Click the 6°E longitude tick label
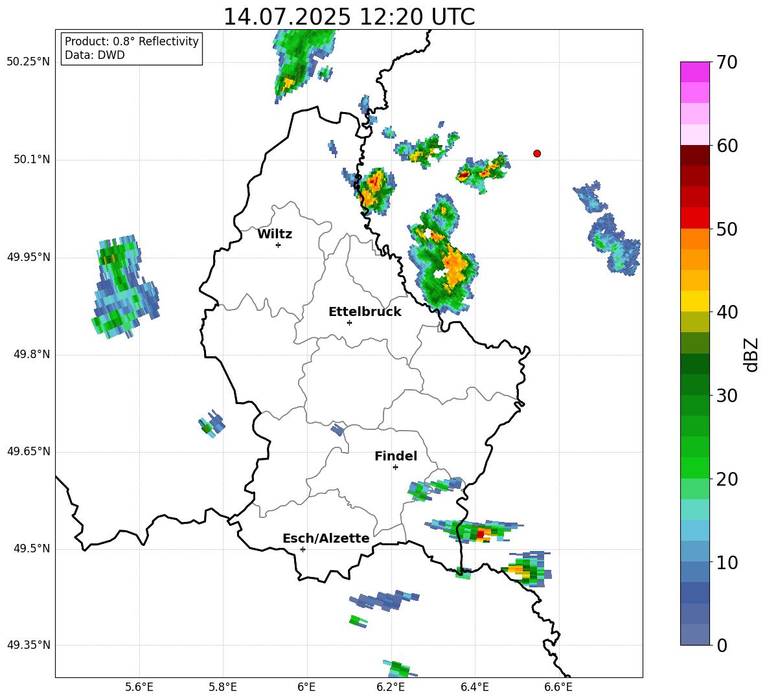767x700 pixels. tap(306, 687)
